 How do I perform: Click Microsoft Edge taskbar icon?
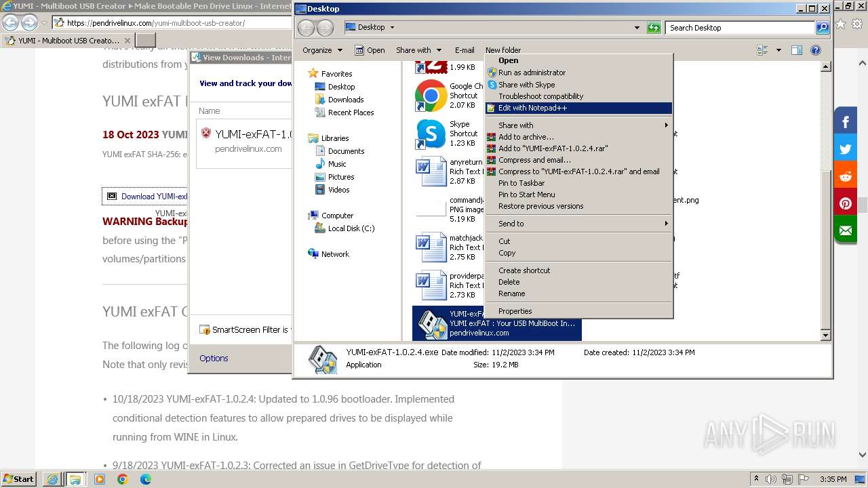[146, 479]
